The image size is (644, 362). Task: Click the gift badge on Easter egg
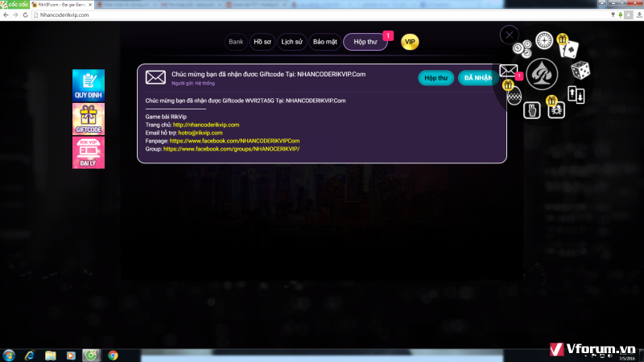click(x=508, y=85)
